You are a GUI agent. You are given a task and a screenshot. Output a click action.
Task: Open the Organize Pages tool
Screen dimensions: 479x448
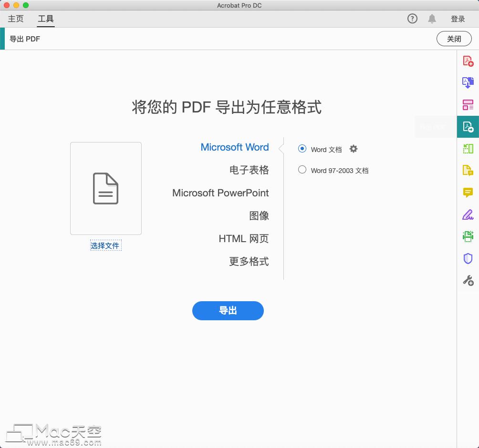[469, 104]
